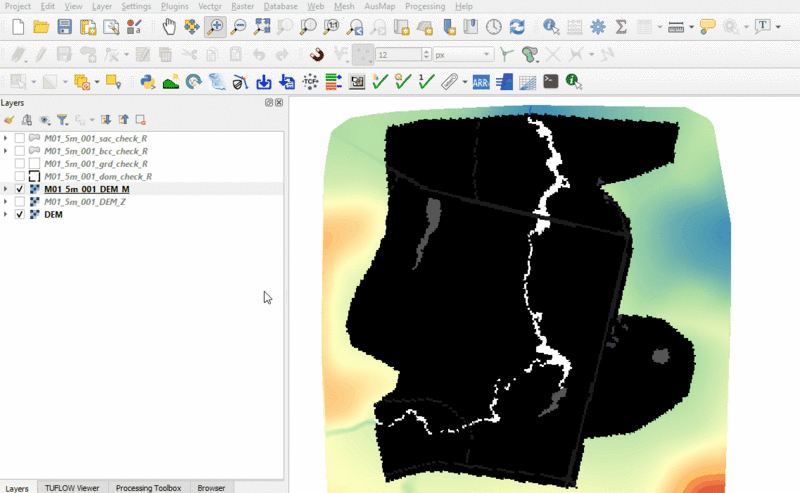800x493 pixels.
Task: Click the Zoom Full extent icon
Action: 261,27
